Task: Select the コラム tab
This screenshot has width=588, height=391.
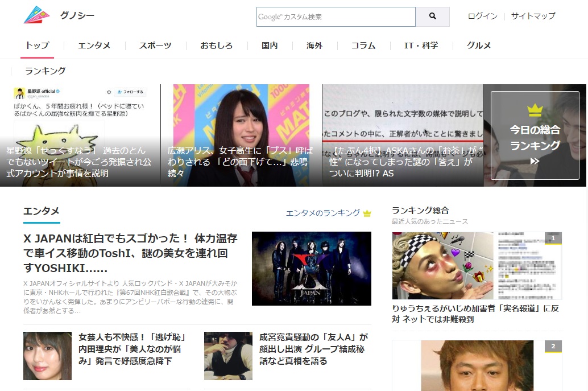Action: (x=363, y=46)
